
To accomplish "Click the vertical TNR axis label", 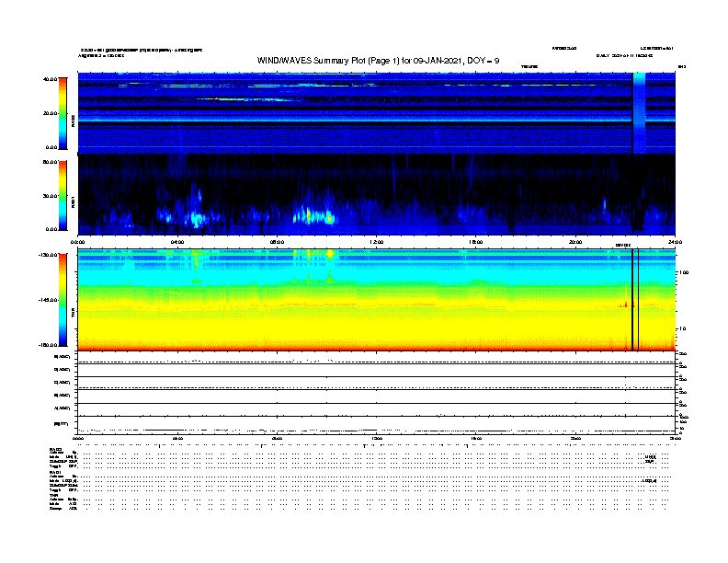I will point(73,313).
